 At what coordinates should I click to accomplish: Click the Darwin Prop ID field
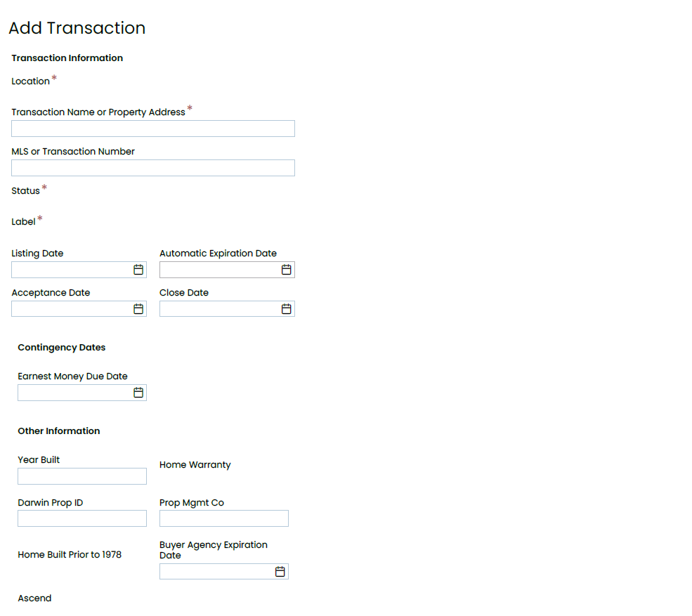(82, 518)
